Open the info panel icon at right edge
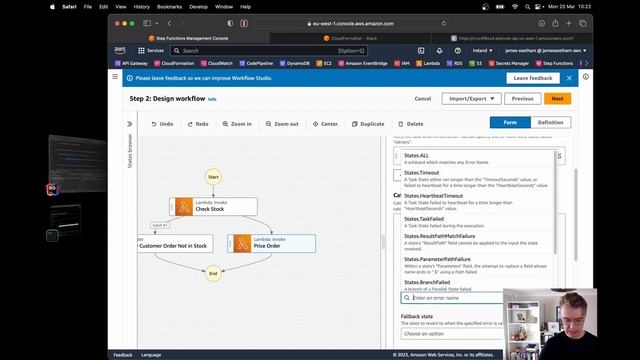Screen dimensions: 640x360 (586, 77)
